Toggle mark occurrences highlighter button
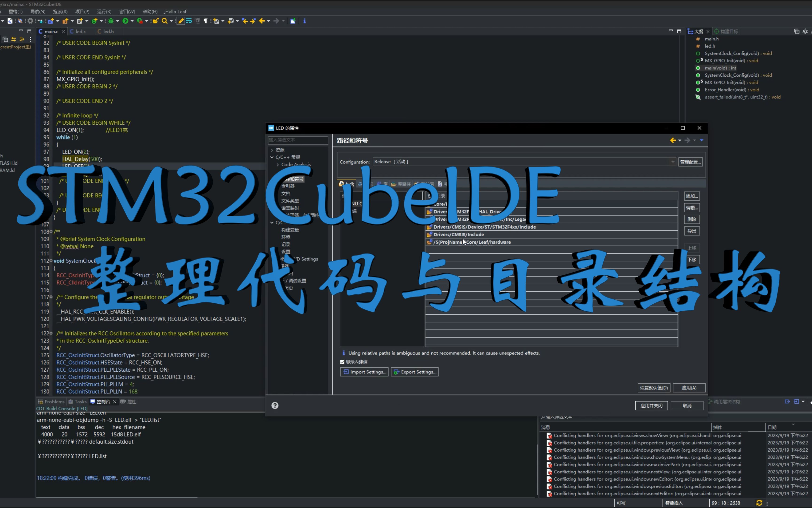The width and height of the screenshot is (812, 508). (181, 21)
